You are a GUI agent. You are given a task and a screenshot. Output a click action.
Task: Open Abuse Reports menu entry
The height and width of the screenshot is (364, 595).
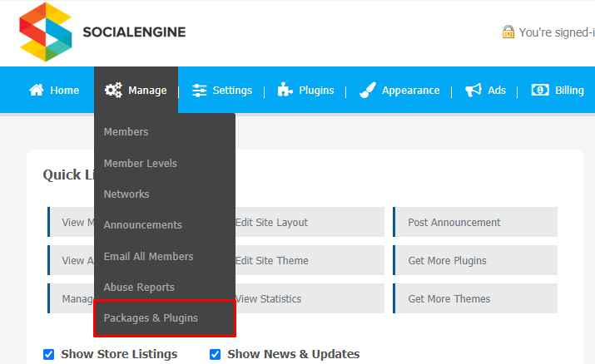[x=139, y=288]
